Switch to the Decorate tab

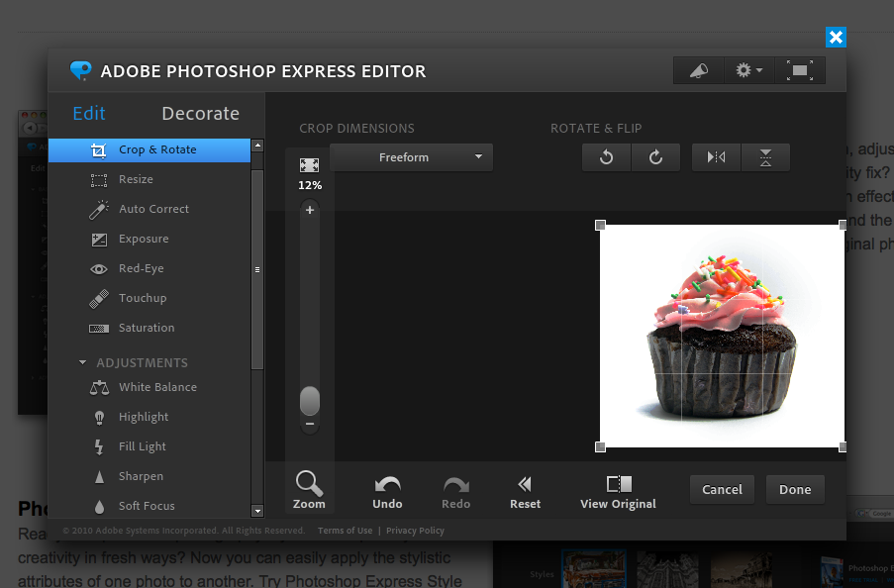(201, 114)
